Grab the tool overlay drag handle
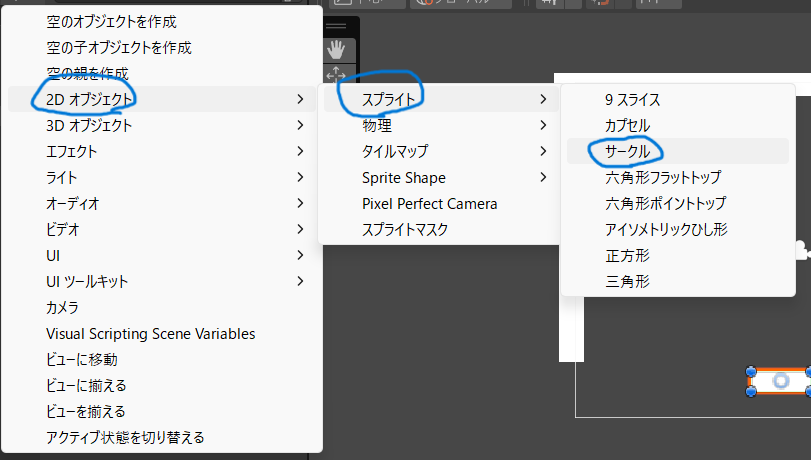This screenshot has height=460, width=811. tap(336, 26)
